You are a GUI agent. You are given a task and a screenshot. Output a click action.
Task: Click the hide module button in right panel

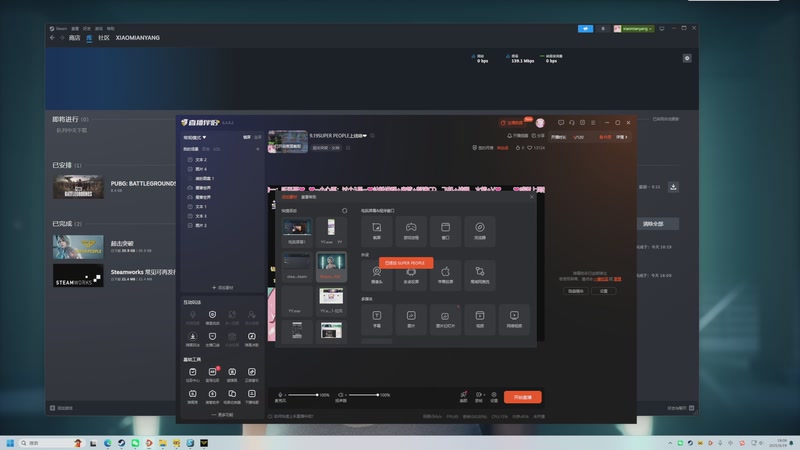tap(576, 291)
